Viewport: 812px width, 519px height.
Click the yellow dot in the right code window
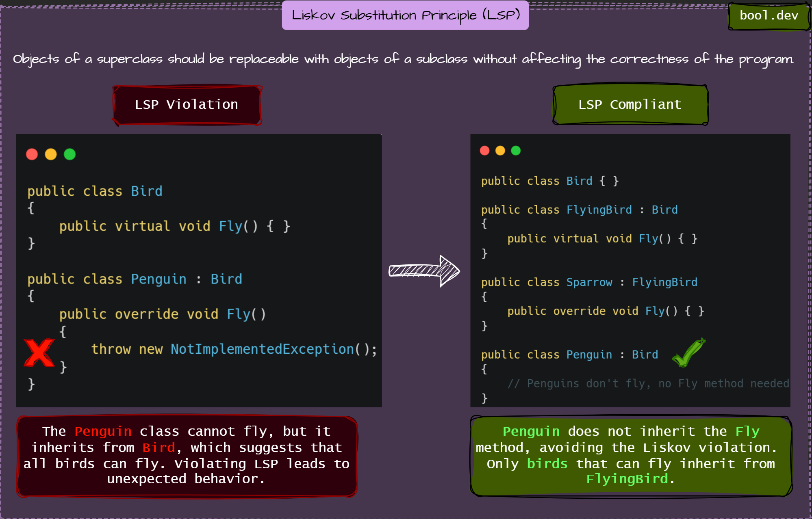500,151
